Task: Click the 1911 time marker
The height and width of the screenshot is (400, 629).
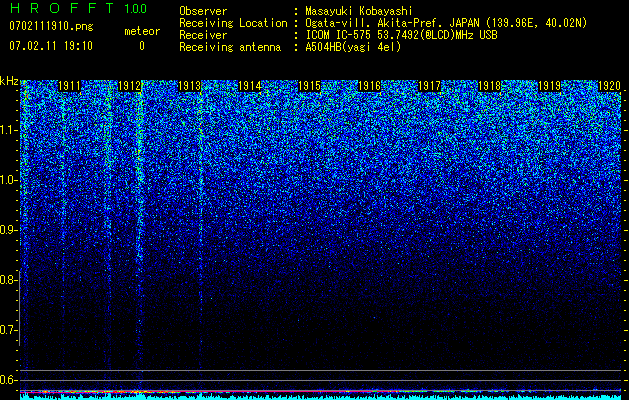Action: [69, 86]
